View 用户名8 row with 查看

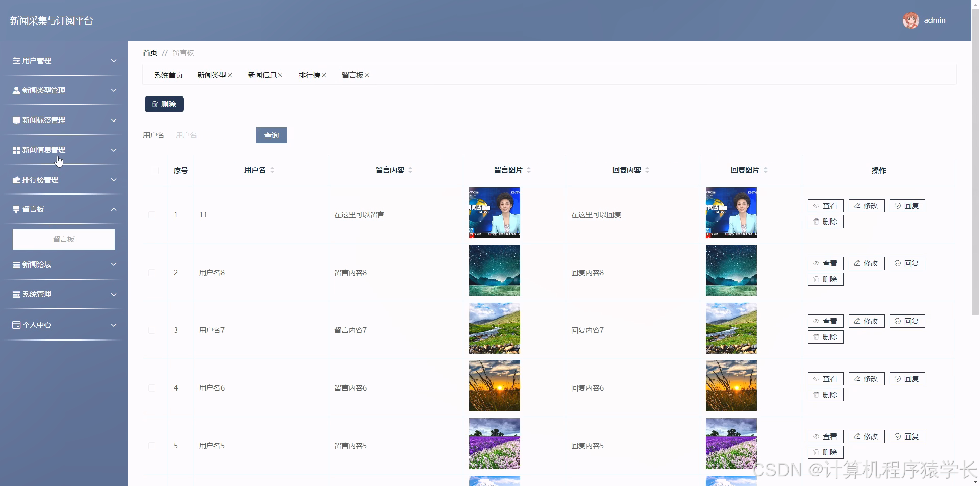825,263
